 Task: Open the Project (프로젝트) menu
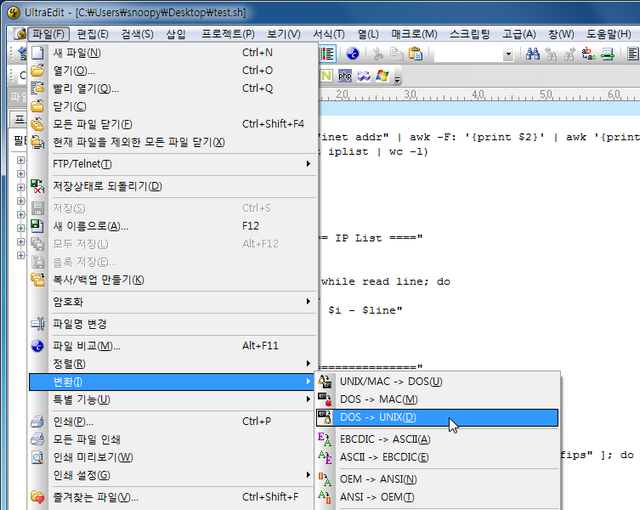click(x=228, y=34)
